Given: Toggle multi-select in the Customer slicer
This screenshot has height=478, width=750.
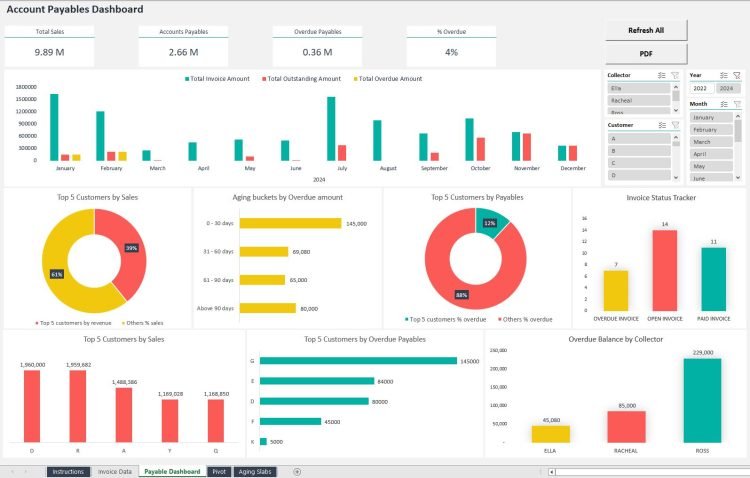Looking at the screenshot, I should pyautogui.click(x=663, y=125).
